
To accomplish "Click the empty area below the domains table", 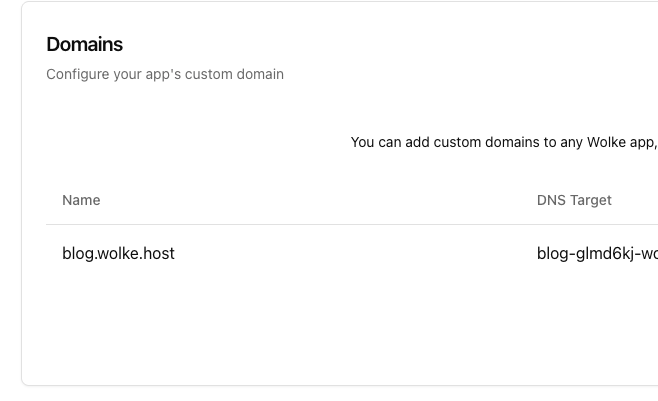I will [x=330, y=330].
